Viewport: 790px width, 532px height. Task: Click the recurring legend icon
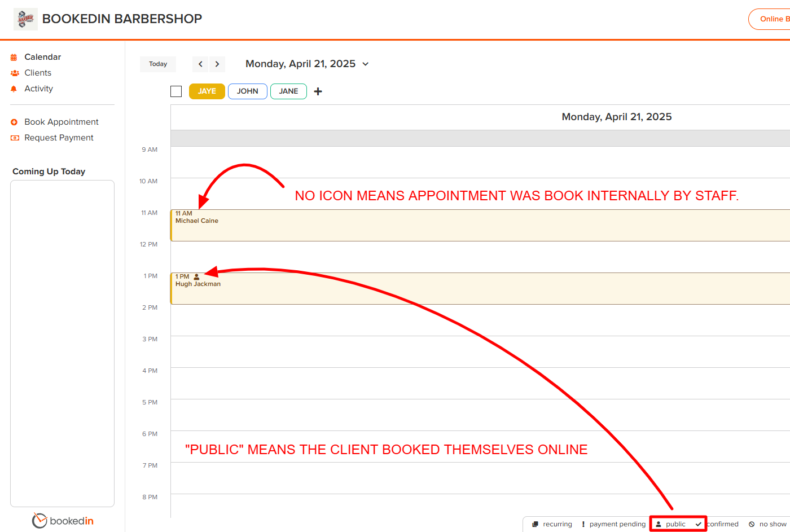click(x=535, y=524)
